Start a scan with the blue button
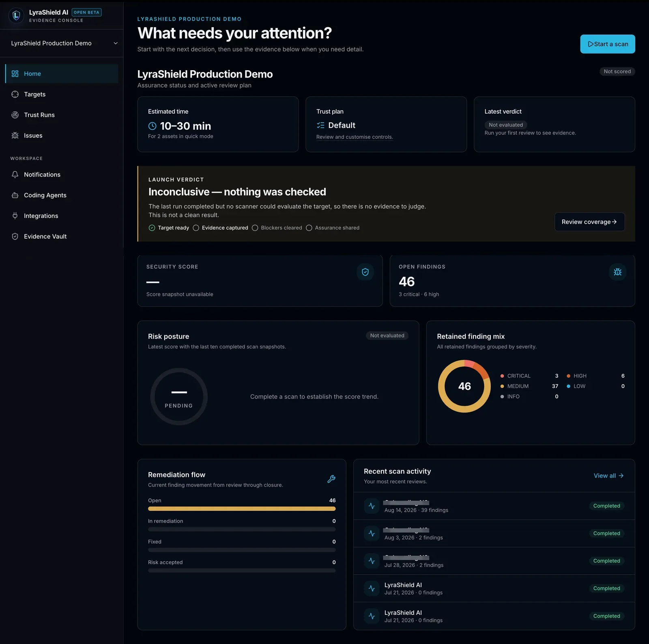 pos(608,44)
